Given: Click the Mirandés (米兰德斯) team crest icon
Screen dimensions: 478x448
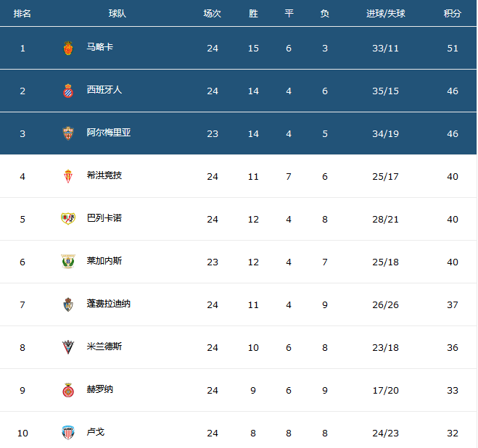Looking at the screenshot, I should pyautogui.click(x=68, y=347).
